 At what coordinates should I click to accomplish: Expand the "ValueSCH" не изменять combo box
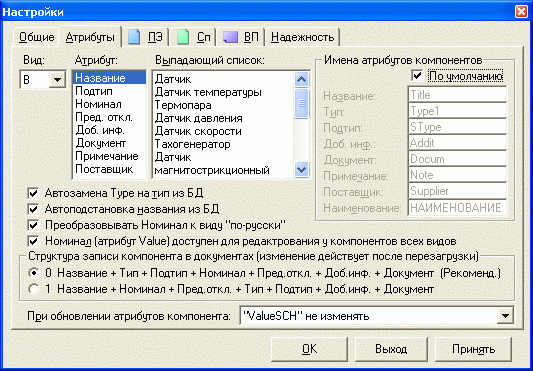tap(505, 316)
